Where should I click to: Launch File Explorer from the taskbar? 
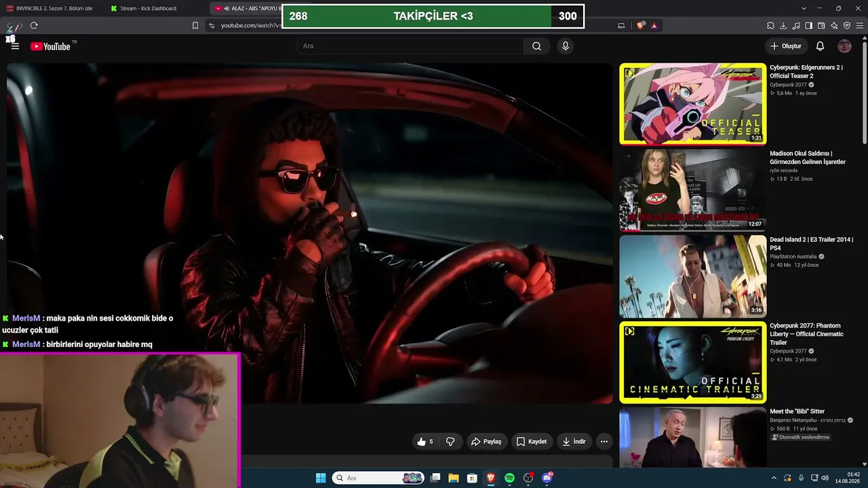click(x=454, y=478)
